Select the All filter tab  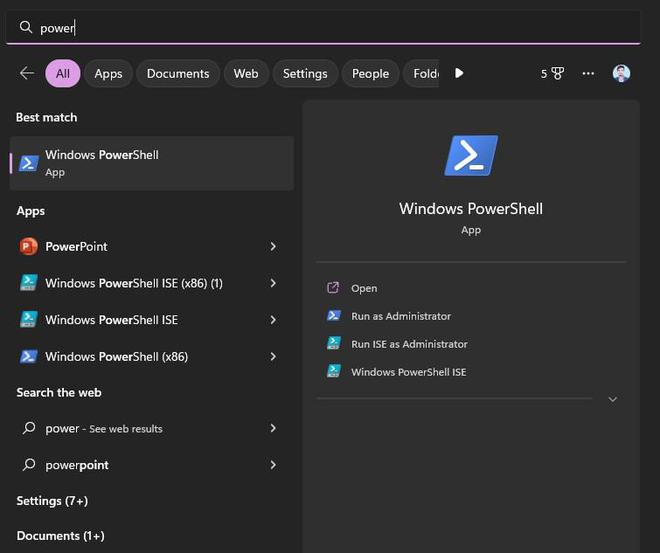63,74
